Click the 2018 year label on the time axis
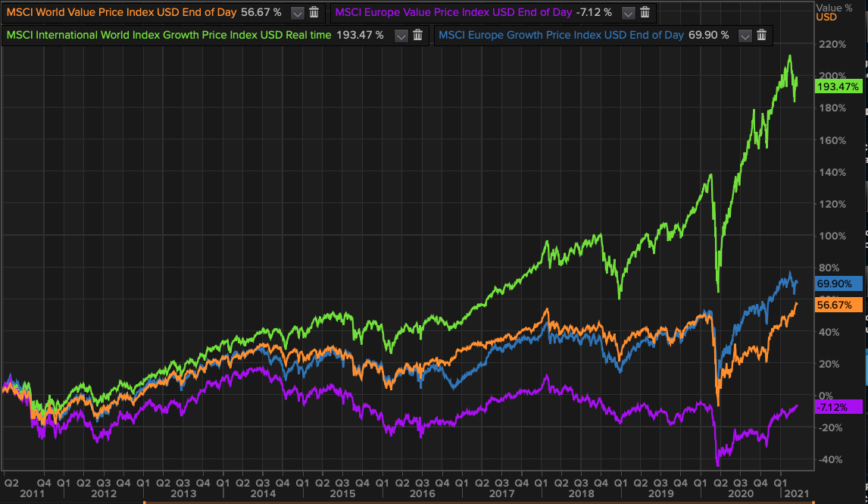868x504 pixels. (581, 493)
